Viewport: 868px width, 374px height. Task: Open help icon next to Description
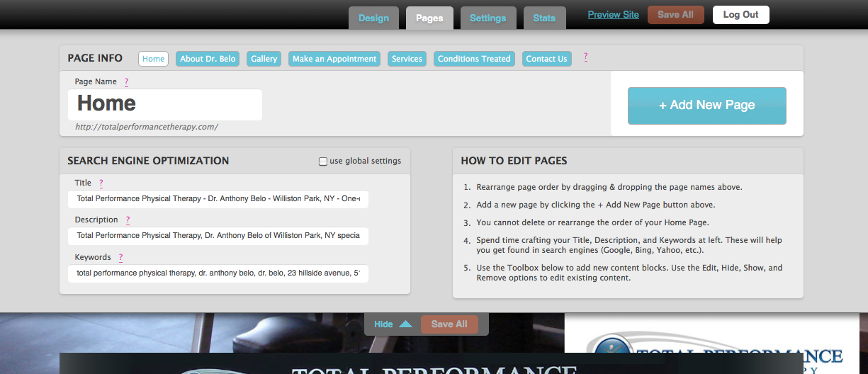click(x=128, y=220)
